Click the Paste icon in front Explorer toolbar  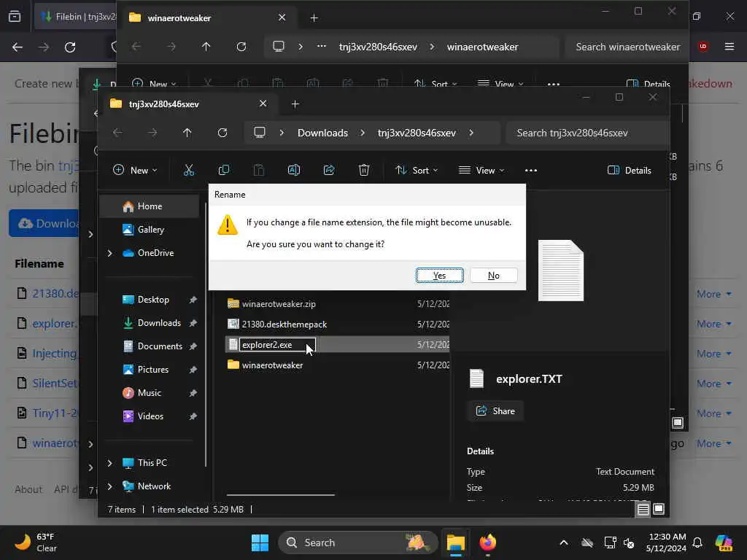(259, 170)
